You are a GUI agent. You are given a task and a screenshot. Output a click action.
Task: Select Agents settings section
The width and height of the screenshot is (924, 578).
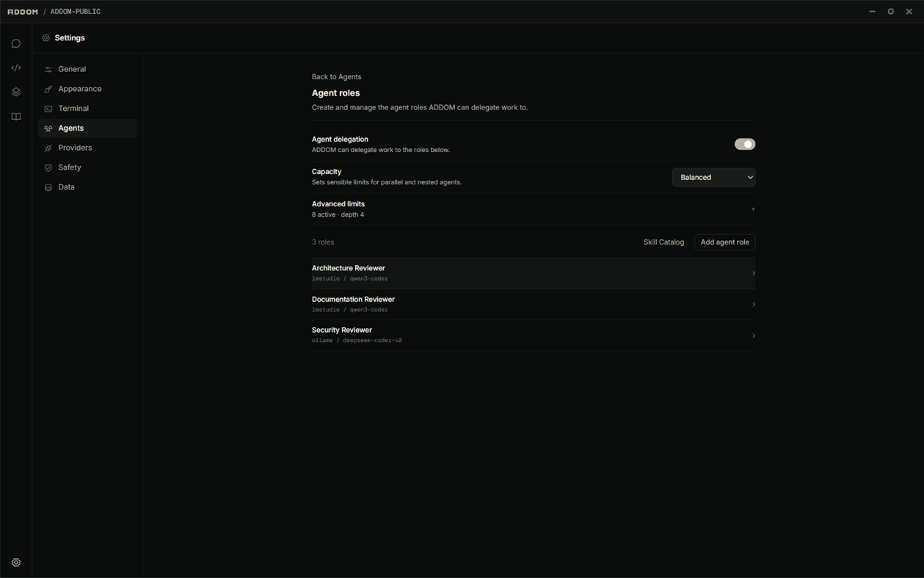coord(87,129)
